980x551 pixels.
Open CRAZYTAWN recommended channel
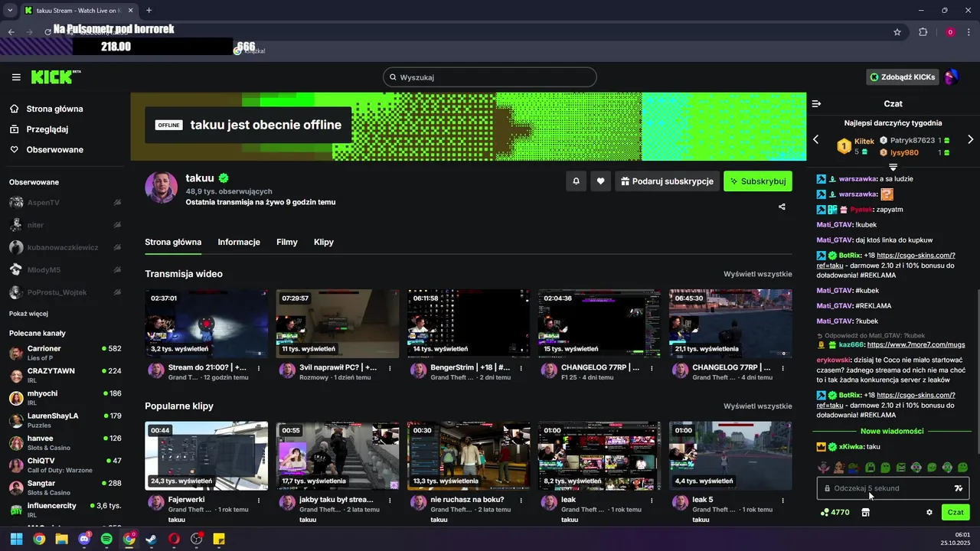point(65,375)
